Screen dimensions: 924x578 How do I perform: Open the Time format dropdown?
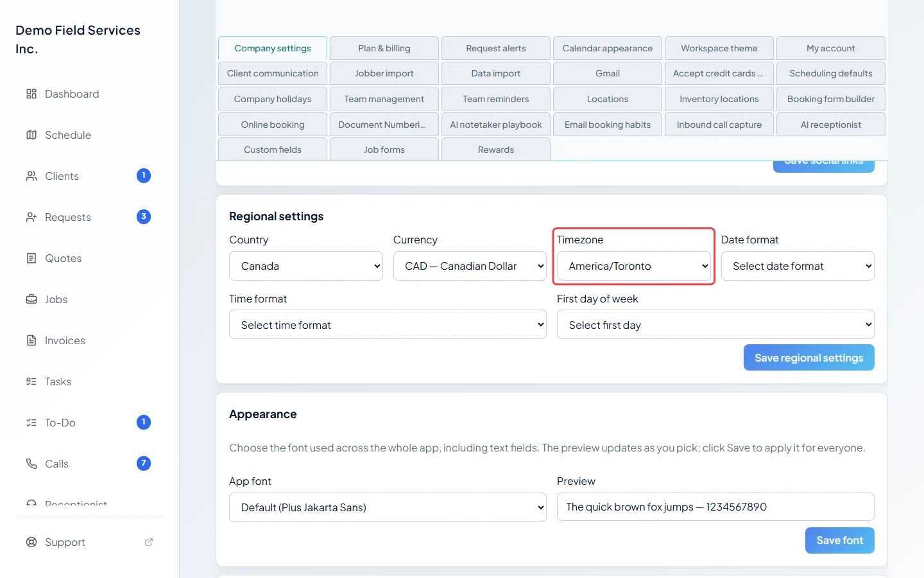pyautogui.click(x=388, y=325)
